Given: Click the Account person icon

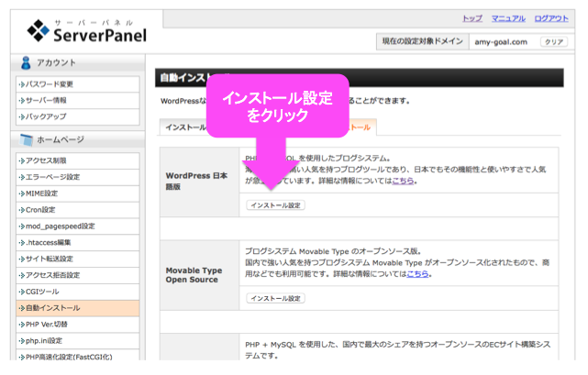Looking at the screenshot, I should pyautogui.click(x=26, y=62).
